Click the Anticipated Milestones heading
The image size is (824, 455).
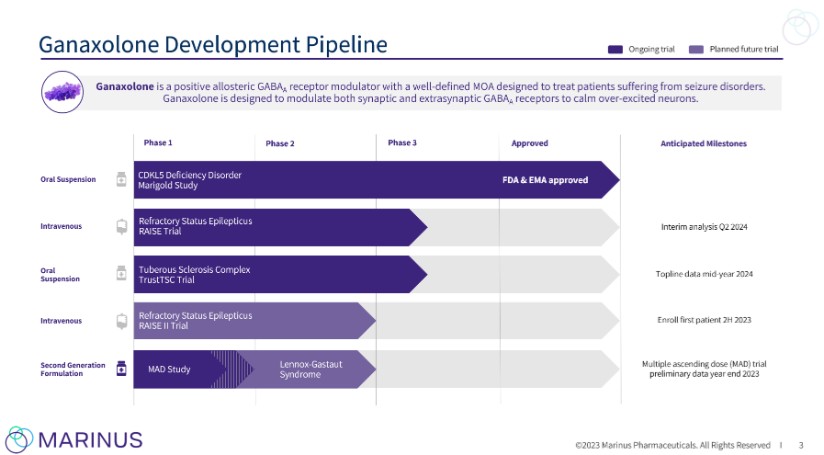pos(703,144)
